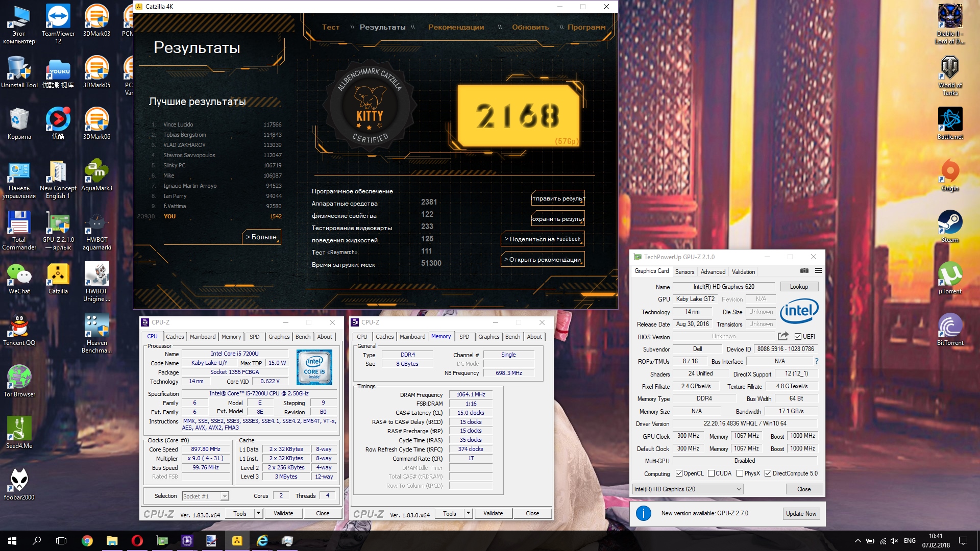Open Caches tab in left CPU-Z window
Image resolution: width=980 pixels, height=551 pixels.
click(x=175, y=337)
